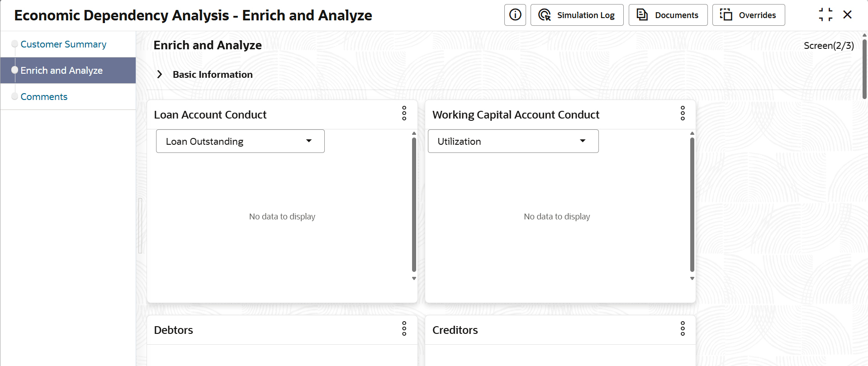This screenshot has width=868, height=366.
Task: Open the Simulation Log
Action: [577, 15]
